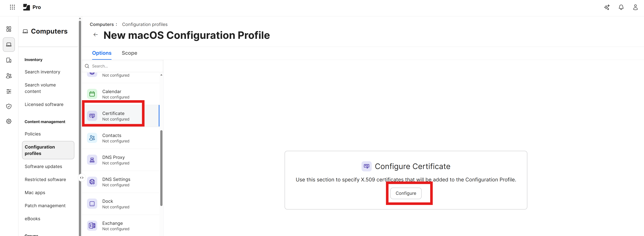644x236 pixels.
Task: Click the Dock payload icon
Action: 92,204
